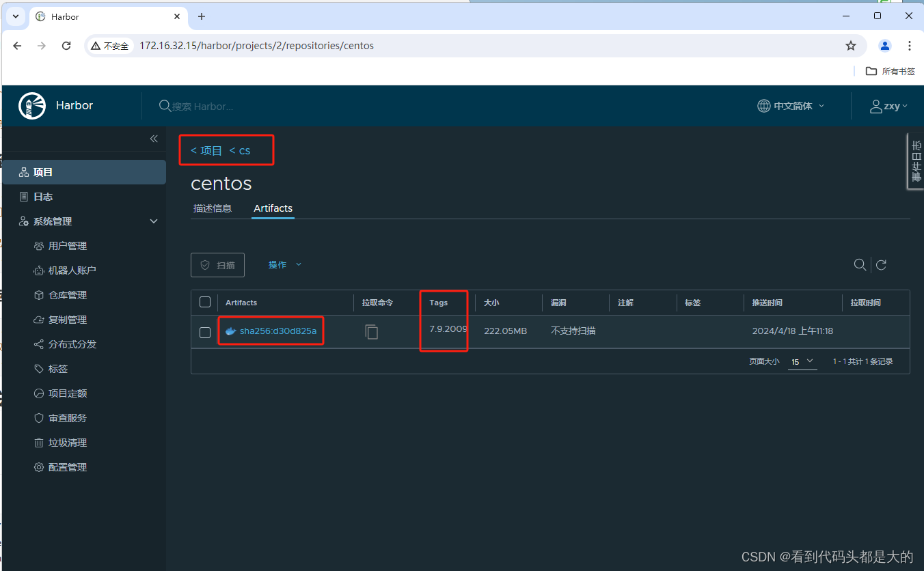Click the 配置管理 gear icon
The height and width of the screenshot is (571, 924).
coord(39,467)
